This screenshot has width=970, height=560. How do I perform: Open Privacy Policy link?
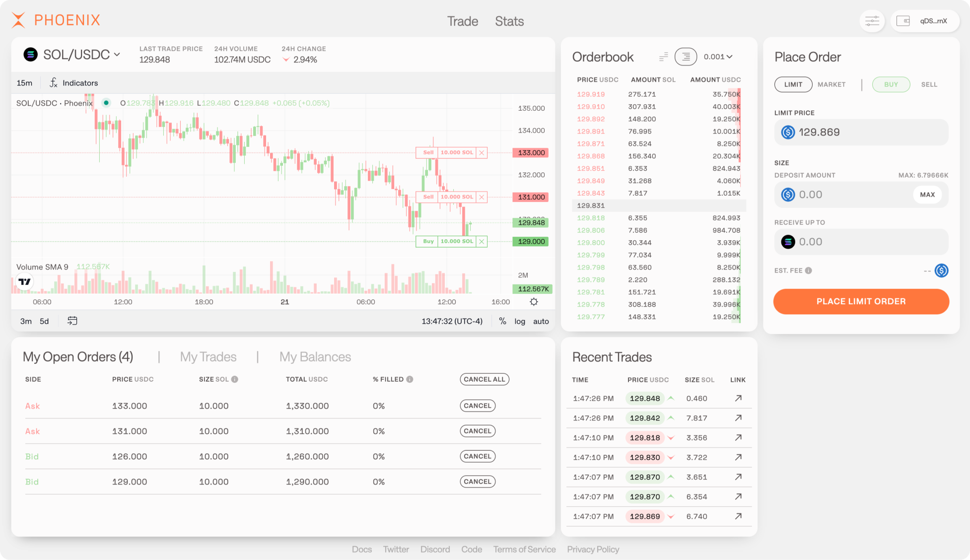593,550
